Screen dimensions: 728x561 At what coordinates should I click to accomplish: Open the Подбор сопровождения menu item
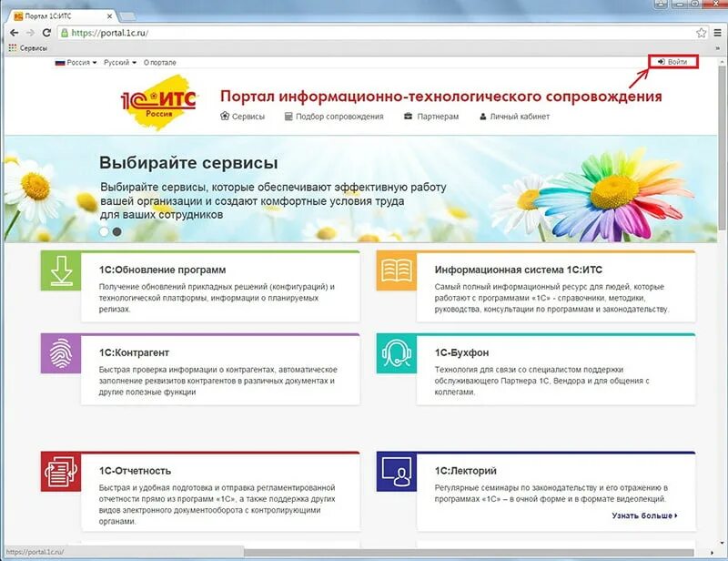pyautogui.click(x=334, y=117)
